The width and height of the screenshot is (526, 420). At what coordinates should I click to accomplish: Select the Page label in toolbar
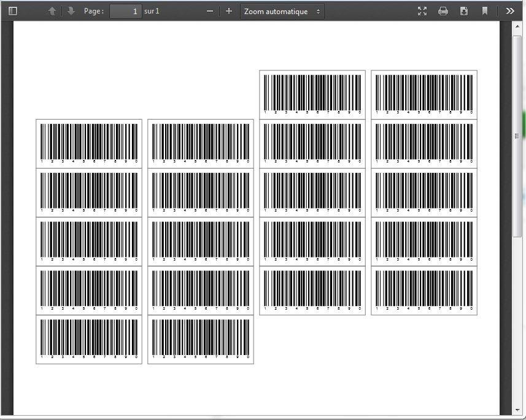tap(93, 10)
